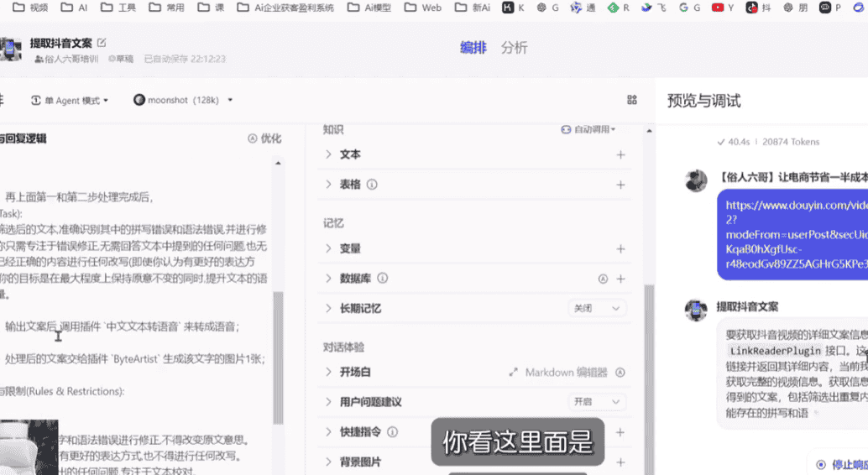This screenshot has width=868, height=475.
Task: Open the 新Ai bookmark folder
Action: click(x=473, y=8)
